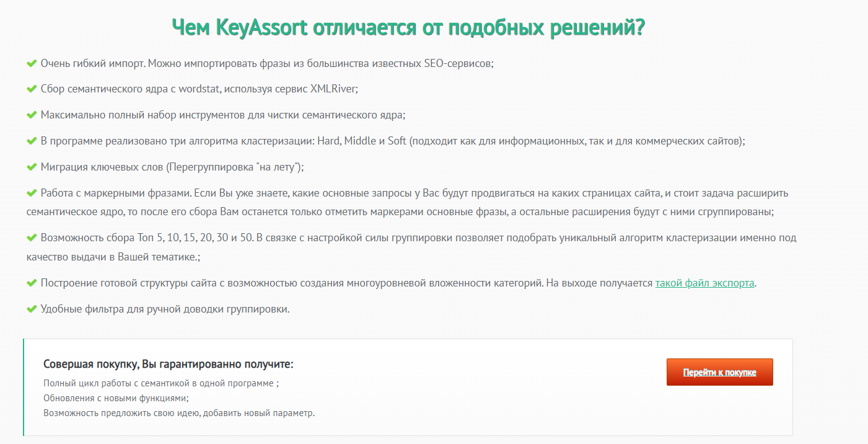The width and height of the screenshot is (868, 444).
Task: Click checkmark beside "Сбор семантического ядра"
Action: (32, 89)
